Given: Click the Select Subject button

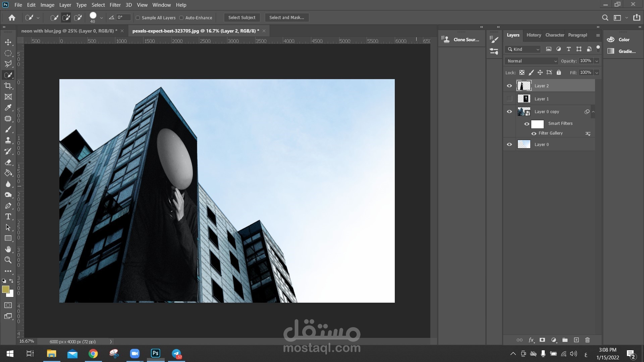Looking at the screenshot, I should [241, 18].
